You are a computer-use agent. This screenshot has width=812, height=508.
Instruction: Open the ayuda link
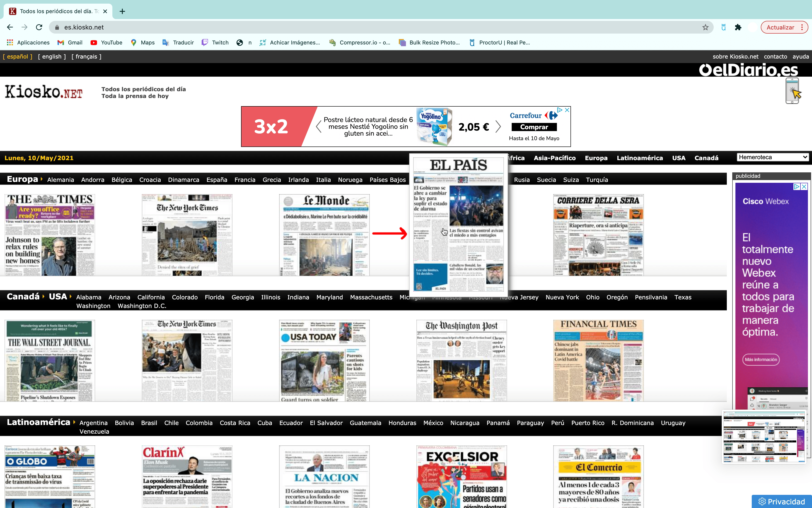pos(801,56)
